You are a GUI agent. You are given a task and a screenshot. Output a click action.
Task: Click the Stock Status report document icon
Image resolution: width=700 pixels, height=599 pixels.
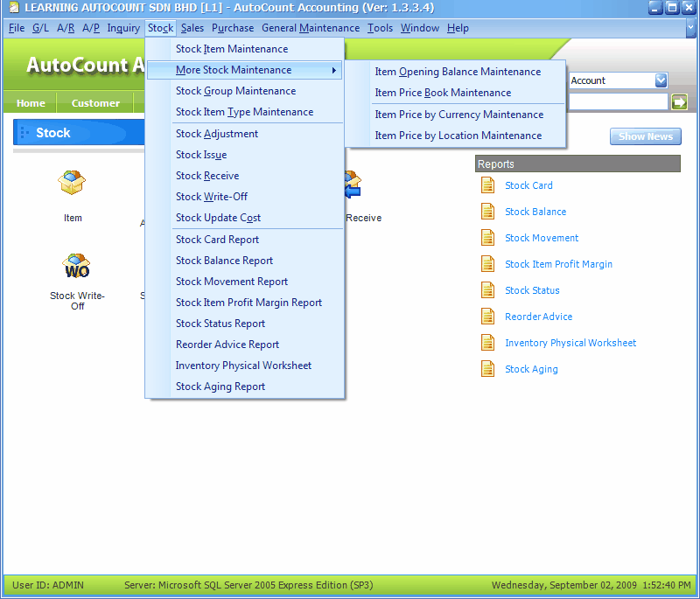487,290
